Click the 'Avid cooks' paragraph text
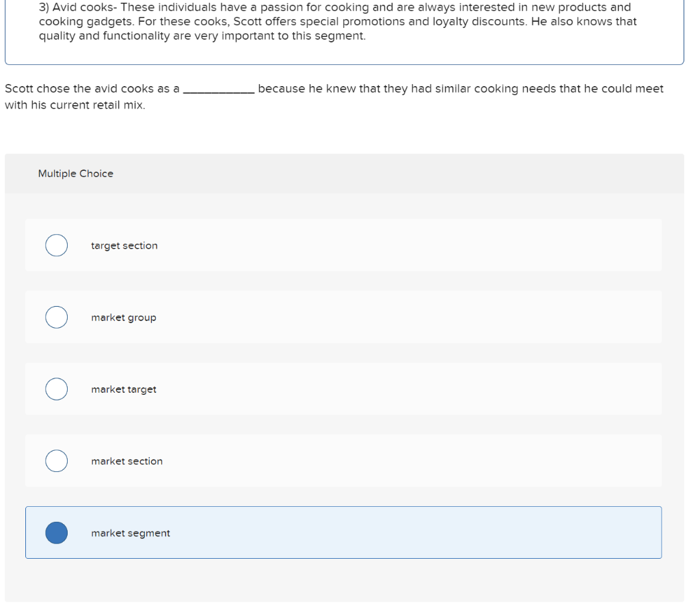Viewport: 700px width, 610px height. pyautogui.click(x=338, y=21)
